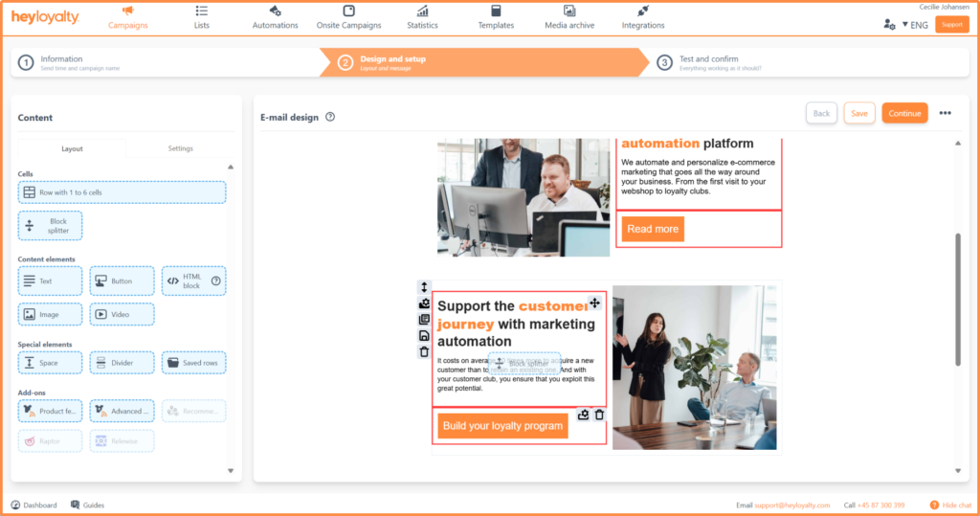980x516 pixels.
Task: Click the support@heyloyalty.com email link
Action: (x=793, y=505)
